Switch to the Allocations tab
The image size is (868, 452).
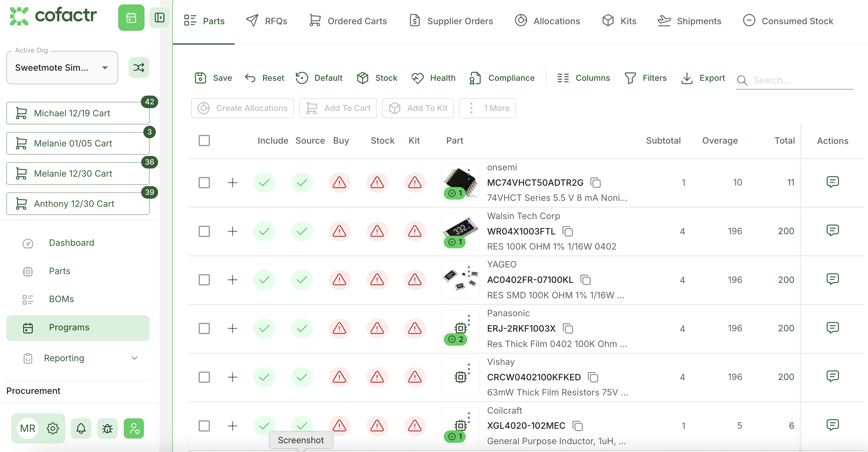547,21
